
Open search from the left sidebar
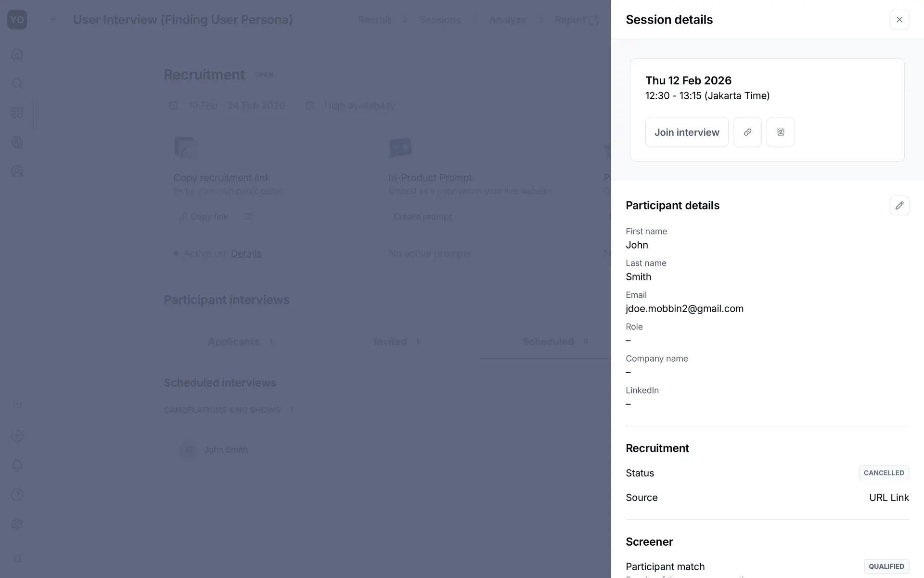pyautogui.click(x=17, y=83)
